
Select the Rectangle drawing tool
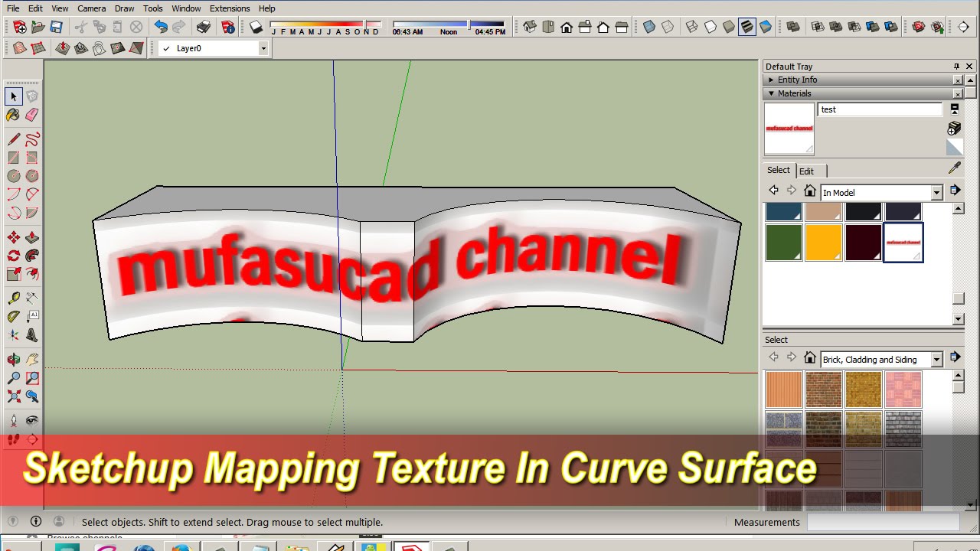tap(14, 158)
